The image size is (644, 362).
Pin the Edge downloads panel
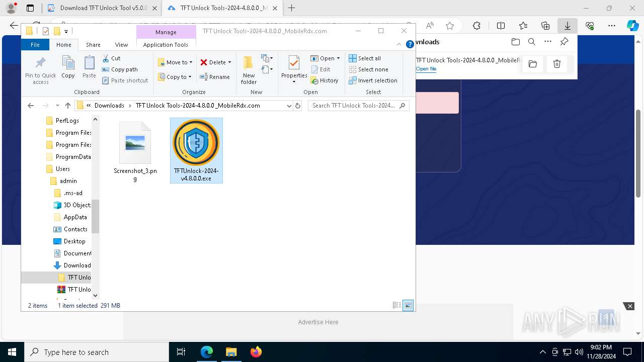pos(564,42)
